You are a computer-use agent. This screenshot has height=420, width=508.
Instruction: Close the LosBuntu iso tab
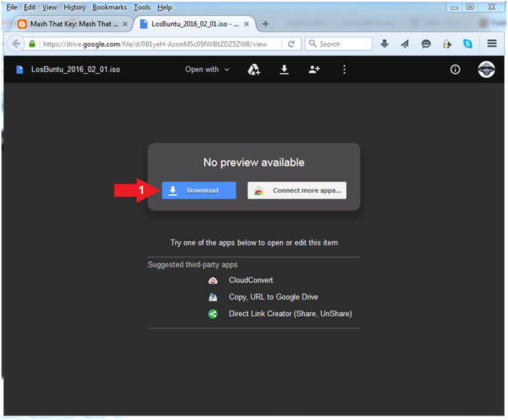247,24
